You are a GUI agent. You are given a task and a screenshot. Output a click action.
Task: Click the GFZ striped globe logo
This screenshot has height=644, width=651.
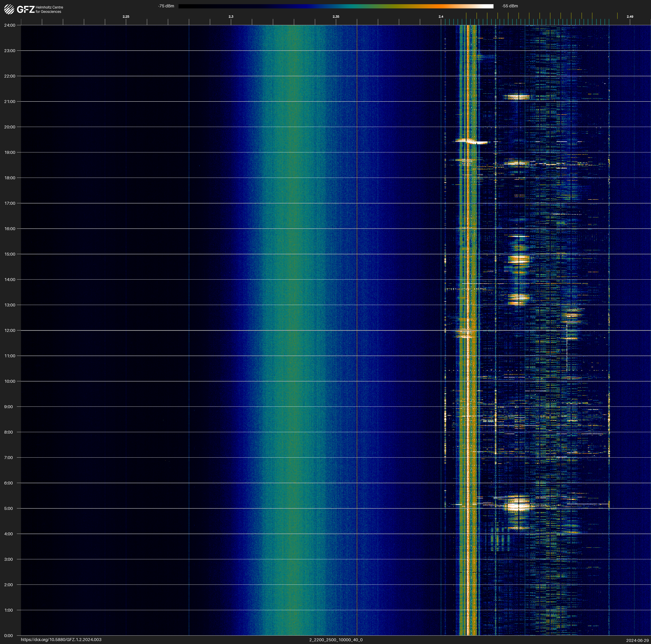pos(9,9)
